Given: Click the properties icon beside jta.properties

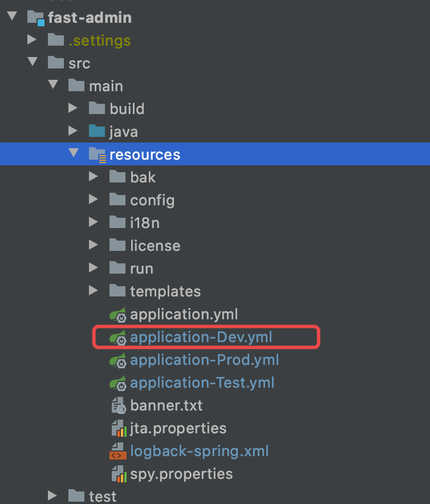Looking at the screenshot, I should [118, 429].
